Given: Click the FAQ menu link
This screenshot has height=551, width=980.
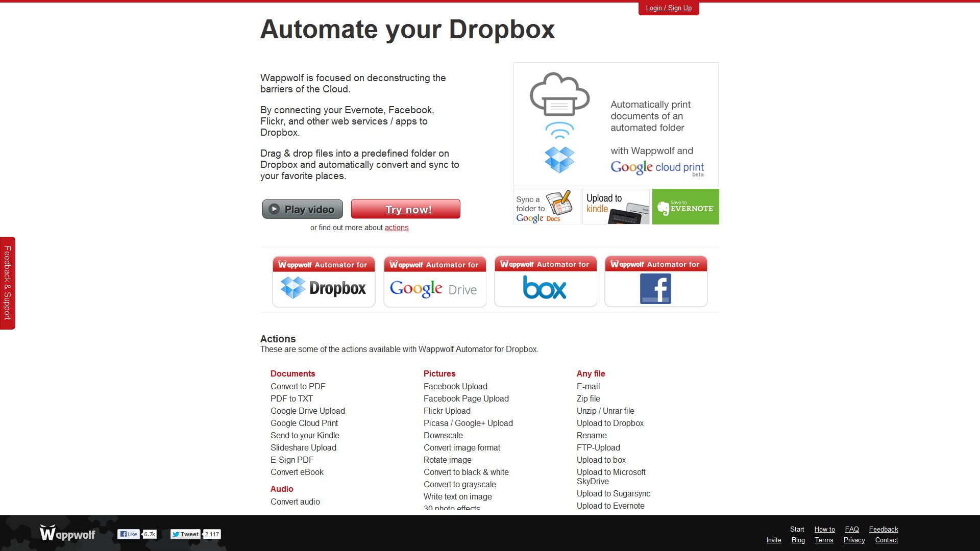Looking at the screenshot, I should tap(852, 530).
